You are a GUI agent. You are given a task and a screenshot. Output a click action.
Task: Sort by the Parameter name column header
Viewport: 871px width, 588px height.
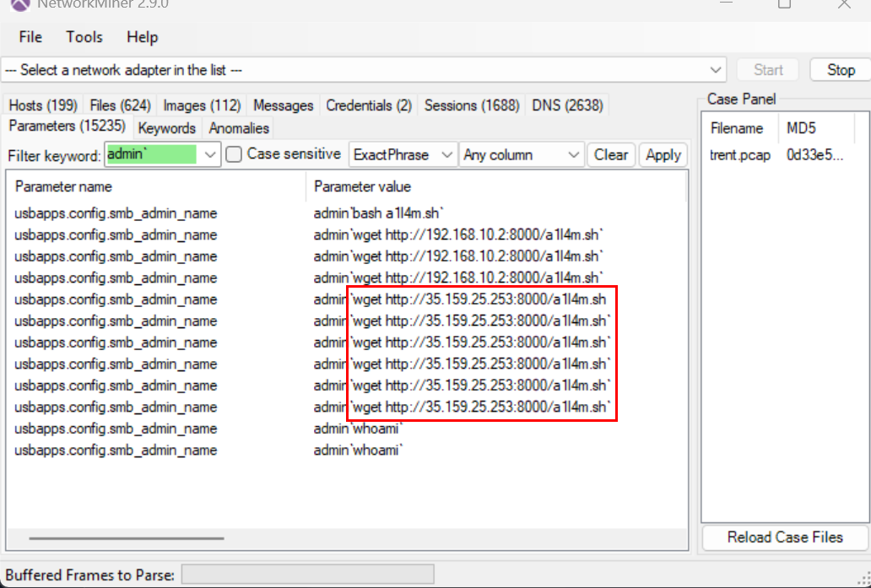tap(157, 186)
